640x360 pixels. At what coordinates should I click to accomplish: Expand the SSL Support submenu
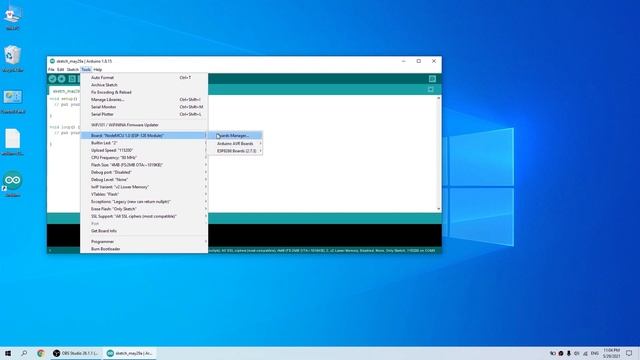click(x=144, y=216)
